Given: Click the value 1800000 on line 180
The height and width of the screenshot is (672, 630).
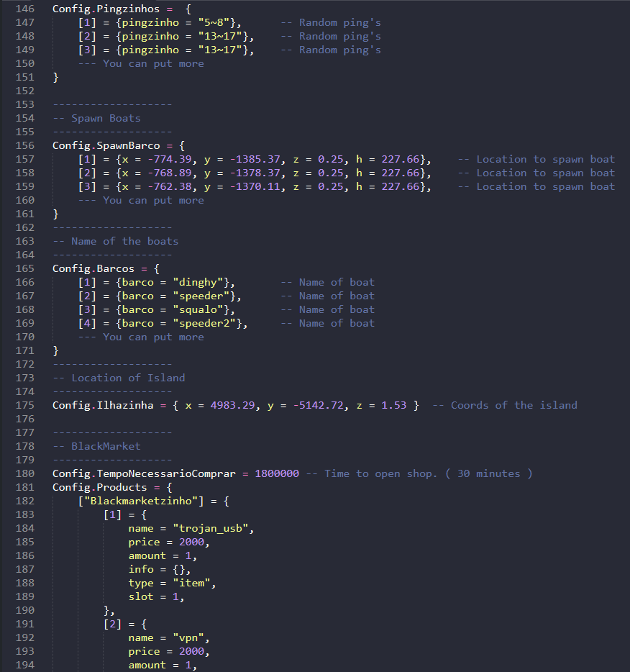Looking at the screenshot, I should point(277,473).
